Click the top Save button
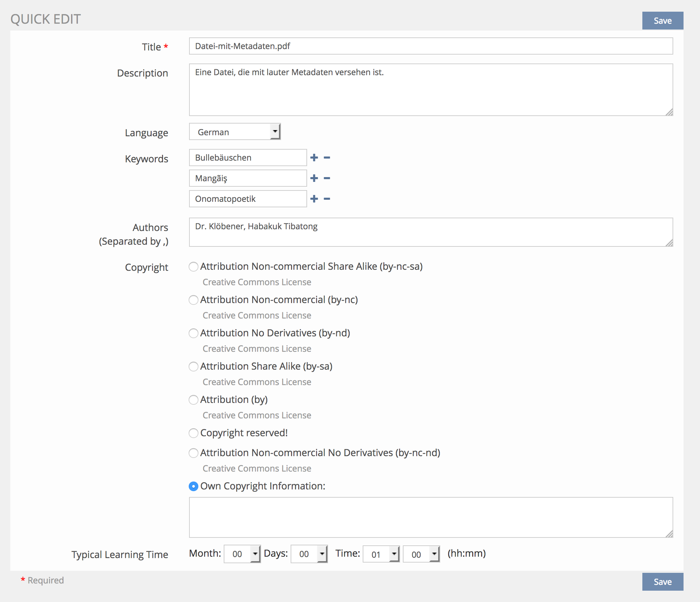 click(662, 21)
